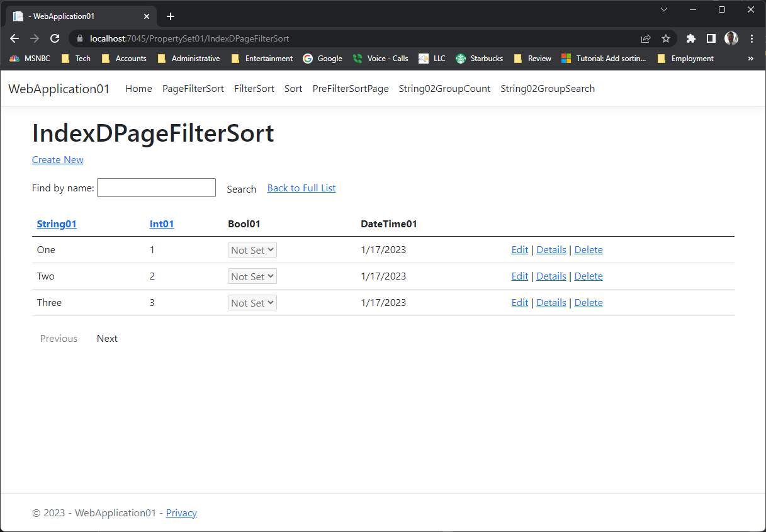Open the Review bookmarks folder

pos(532,59)
